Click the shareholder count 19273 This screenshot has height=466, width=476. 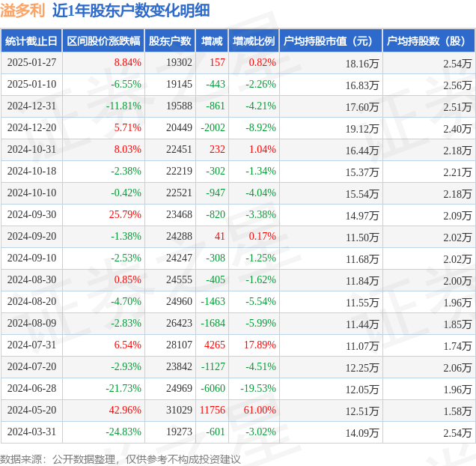(x=179, y=432)
